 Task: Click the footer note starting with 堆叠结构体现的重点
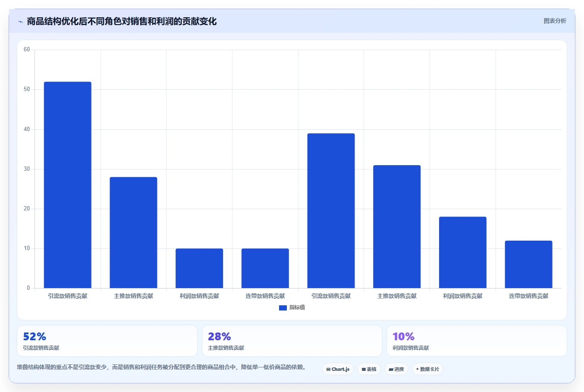(162, 367)
